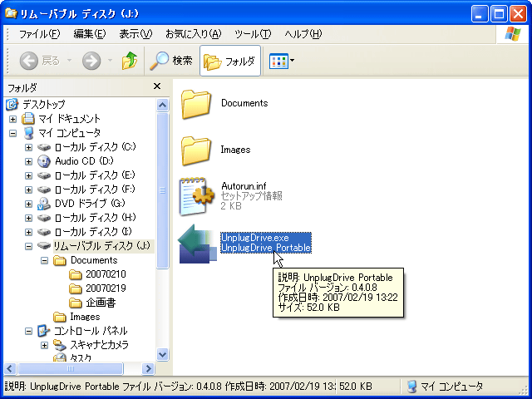Expand Local Disk (C:) tree node
The height and width of the screenshot is (399, 532).
coord(28,147)
